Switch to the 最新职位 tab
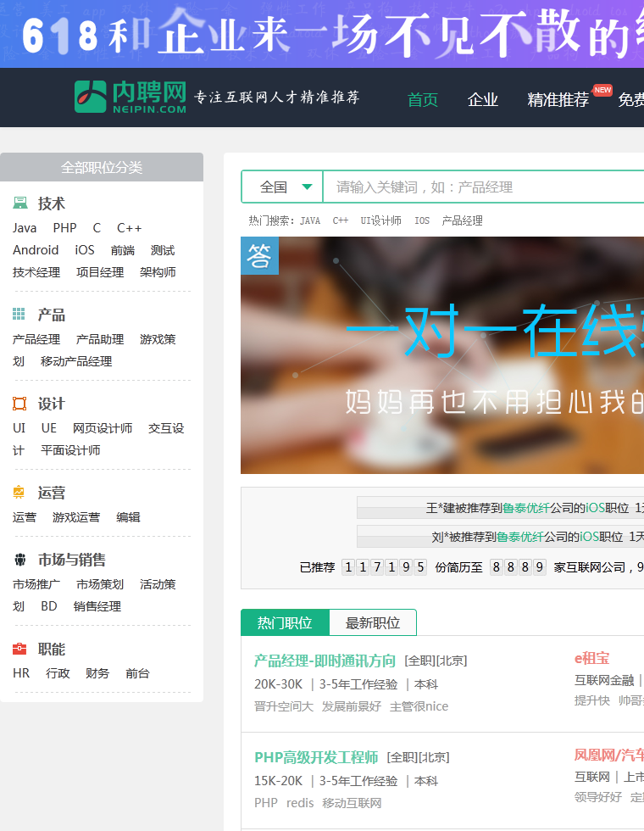 [373, 622]
